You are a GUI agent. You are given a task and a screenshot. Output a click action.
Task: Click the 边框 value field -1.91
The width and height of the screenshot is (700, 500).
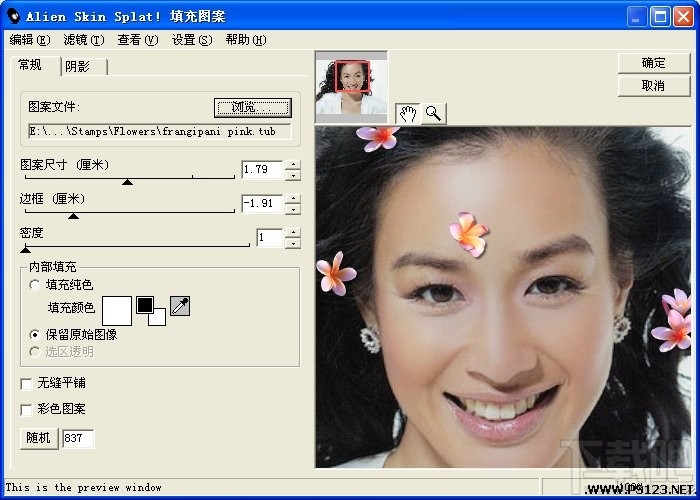point(262,204)
